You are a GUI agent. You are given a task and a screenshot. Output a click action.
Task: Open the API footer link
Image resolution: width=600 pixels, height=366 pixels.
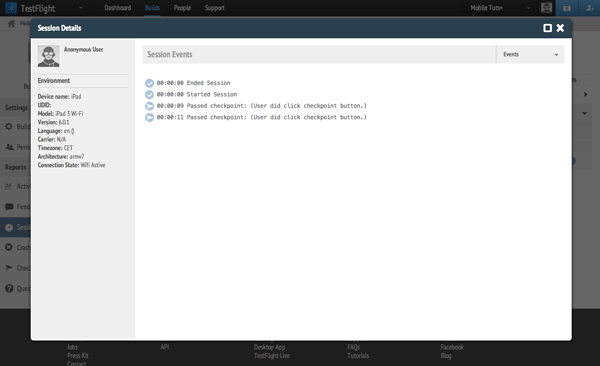(165, 347)
